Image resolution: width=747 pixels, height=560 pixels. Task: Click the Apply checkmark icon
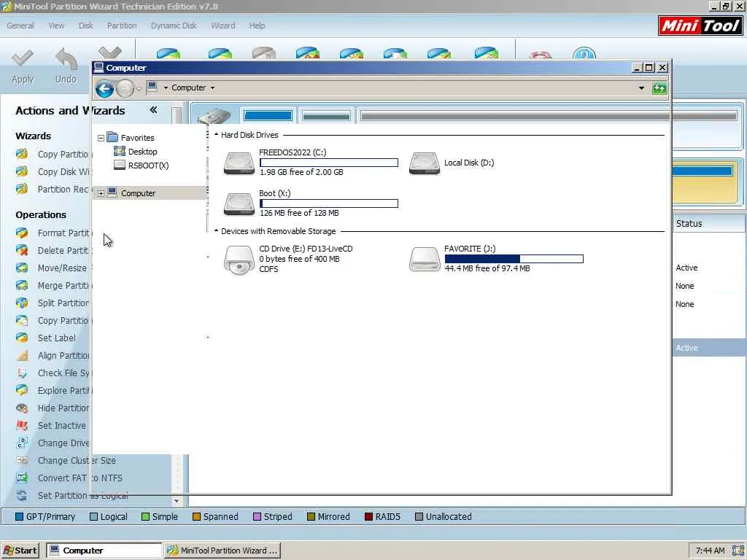23,58
